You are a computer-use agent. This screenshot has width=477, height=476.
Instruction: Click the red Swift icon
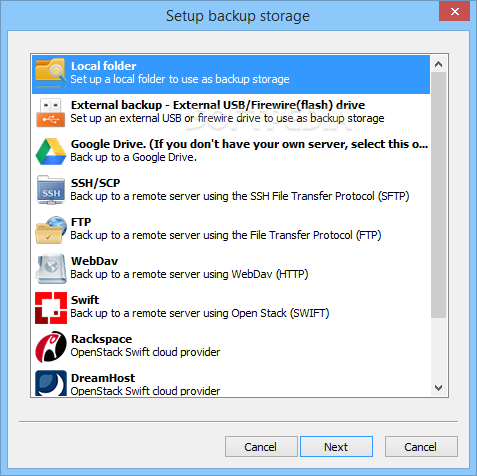click(51, 308)
